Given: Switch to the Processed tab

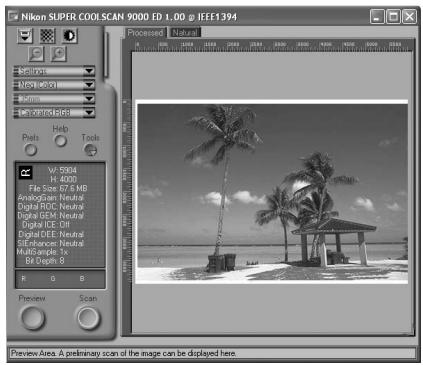Looking at the screenshot, I should pyautogui.click(x=145, y=33).
